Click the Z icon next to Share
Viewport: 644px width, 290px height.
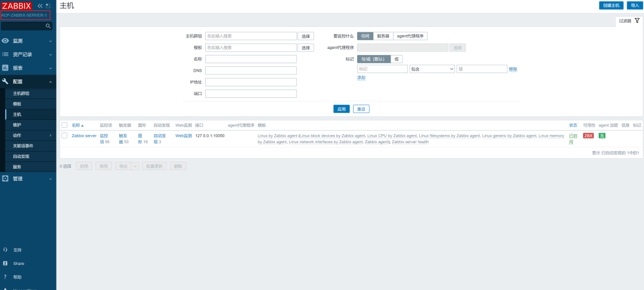(x=5, y=263)
